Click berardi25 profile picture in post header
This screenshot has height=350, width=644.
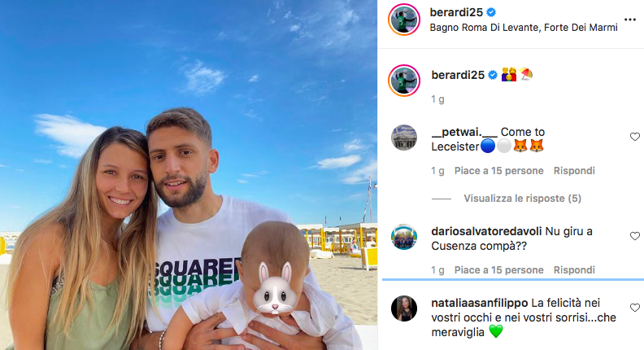404,20
